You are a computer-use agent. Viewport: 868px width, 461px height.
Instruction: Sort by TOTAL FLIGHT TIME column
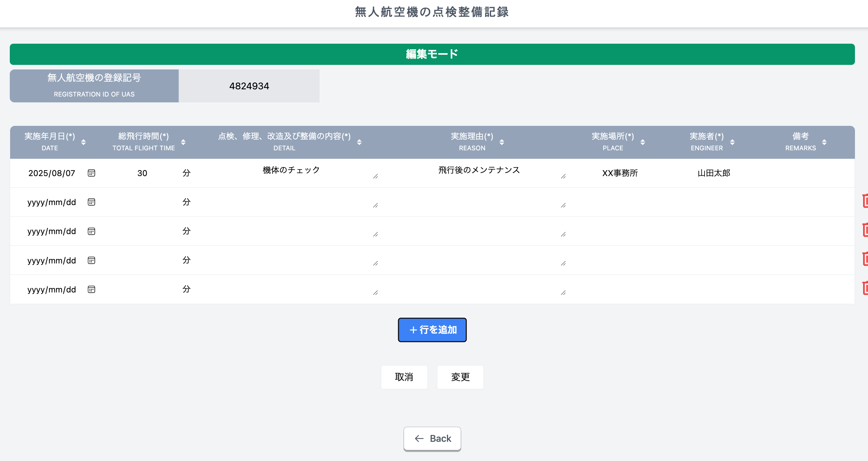click(x=183, y=142)
